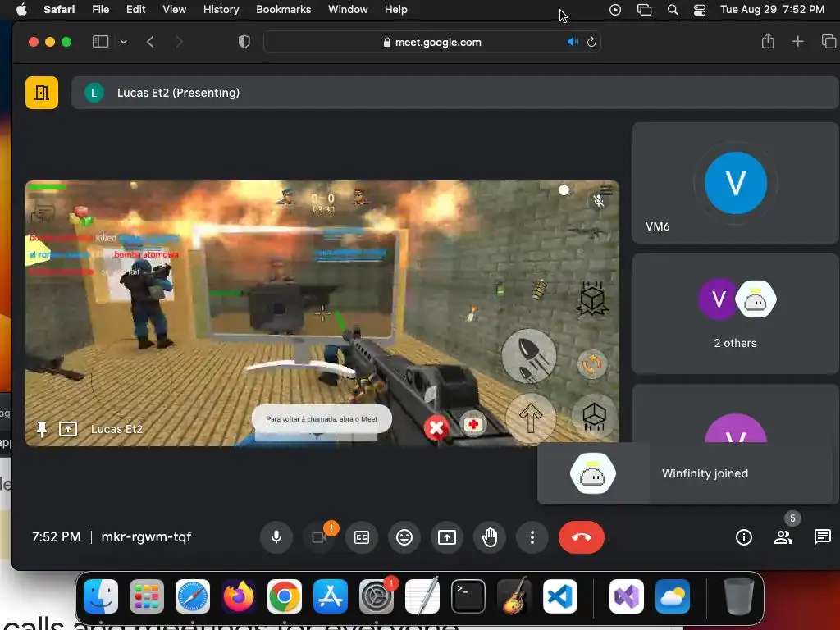Image resolution: width=840 pixels, height=630 pixels.
Task: Click the yellow companion mode door icon
Action: click(42, 93)
